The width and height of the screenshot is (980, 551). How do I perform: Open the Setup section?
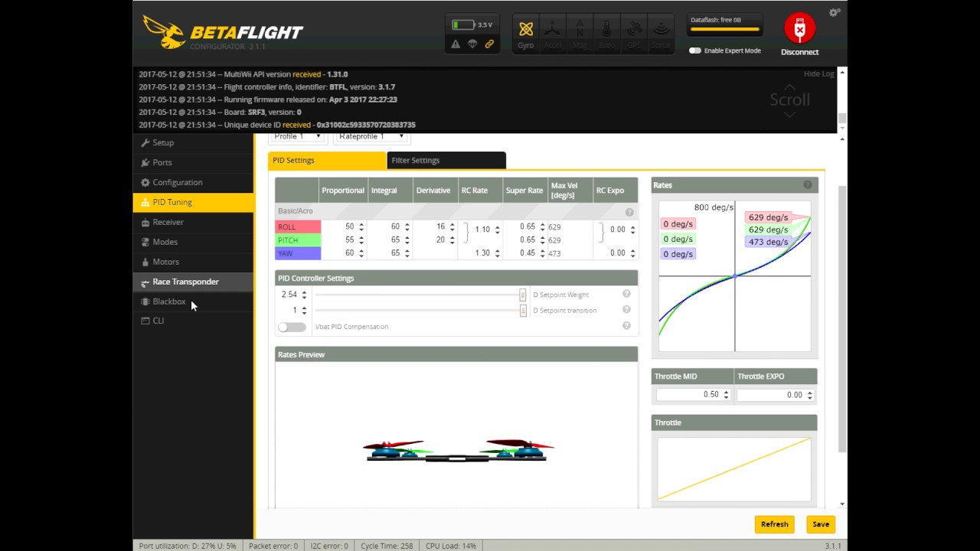[193, 142]
